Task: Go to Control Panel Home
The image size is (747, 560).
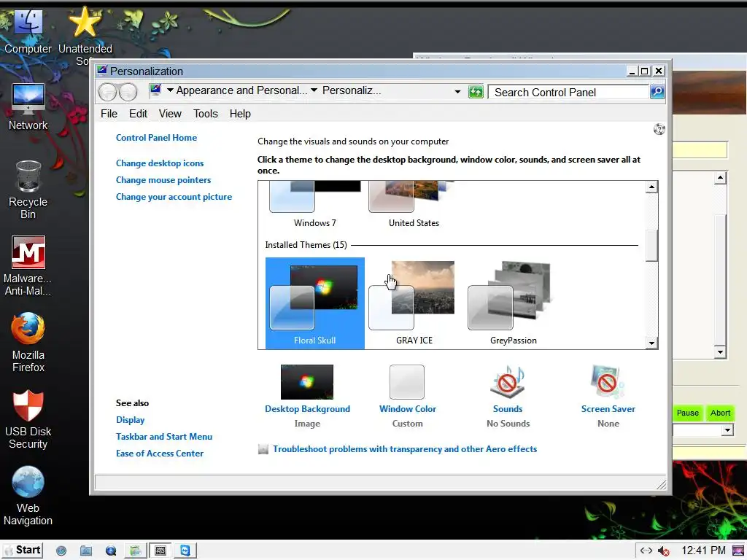Action: coord(156,138)
